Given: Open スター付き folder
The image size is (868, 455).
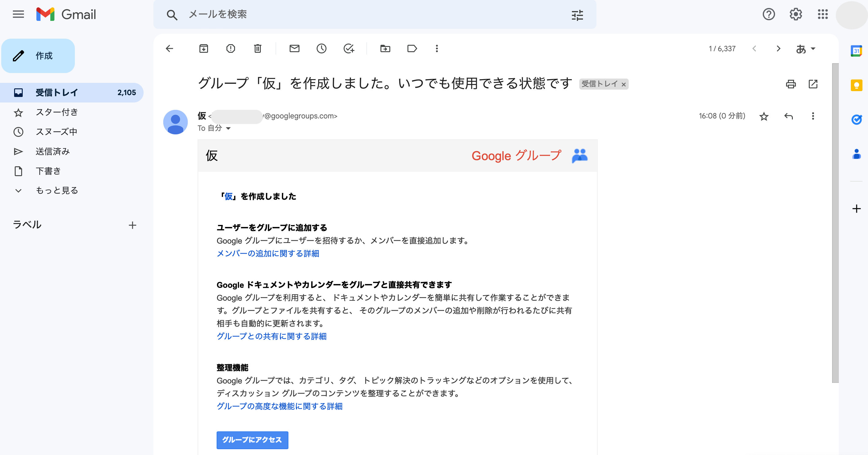Looking at the screenshot, I should click(x=56, y=112).
